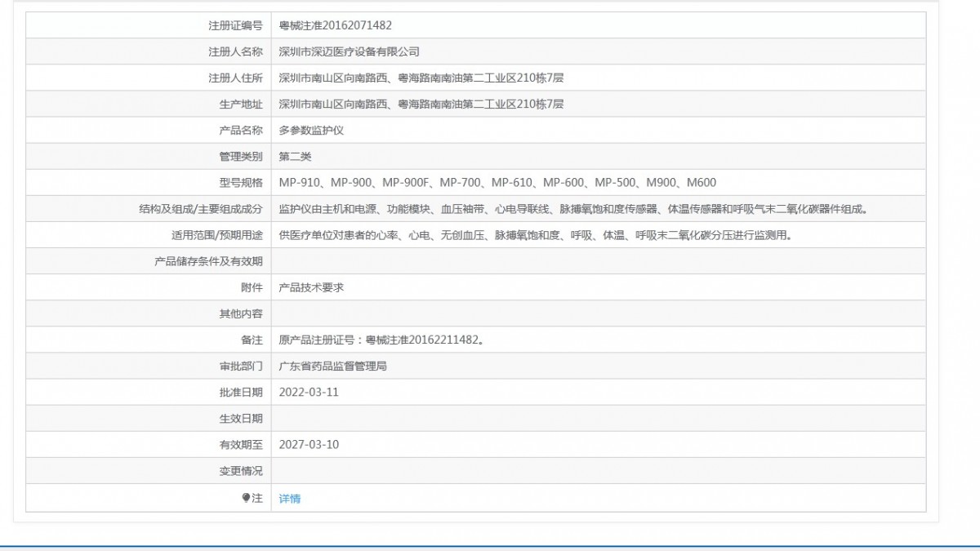
Task: Click the 注册证编号 row label
Action: coord(236,25)
